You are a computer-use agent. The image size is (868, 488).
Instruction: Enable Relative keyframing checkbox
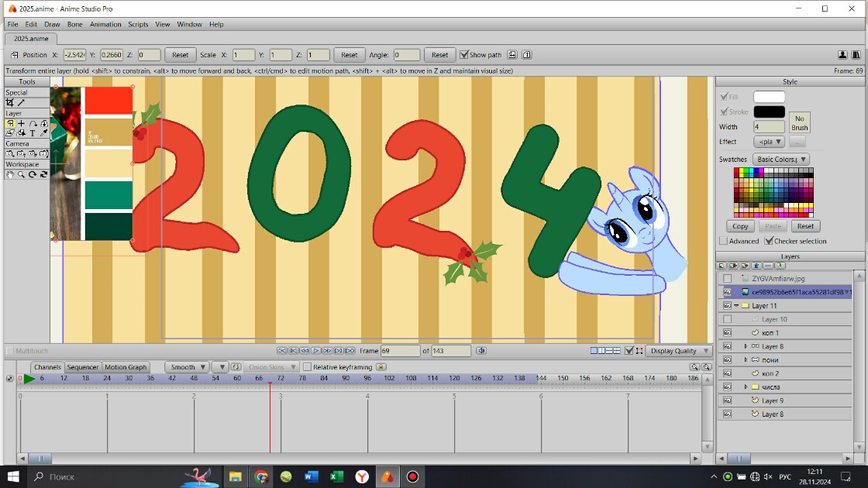pos(307,367)
